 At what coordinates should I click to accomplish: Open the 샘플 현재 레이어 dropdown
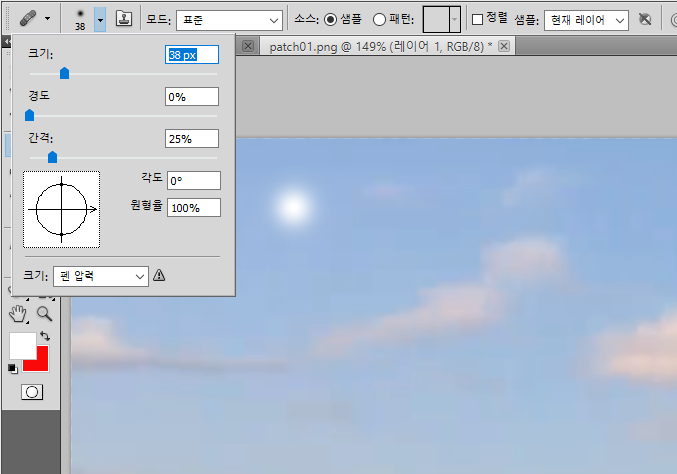pyautogui.click(x=586, y=20)
